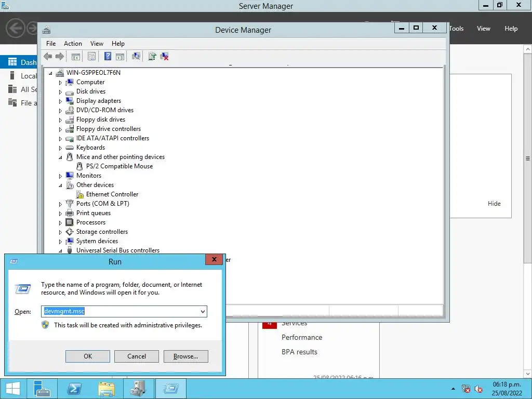Open the Action menu in Device Manager
The image size is (532, 399).
(73, 44)
